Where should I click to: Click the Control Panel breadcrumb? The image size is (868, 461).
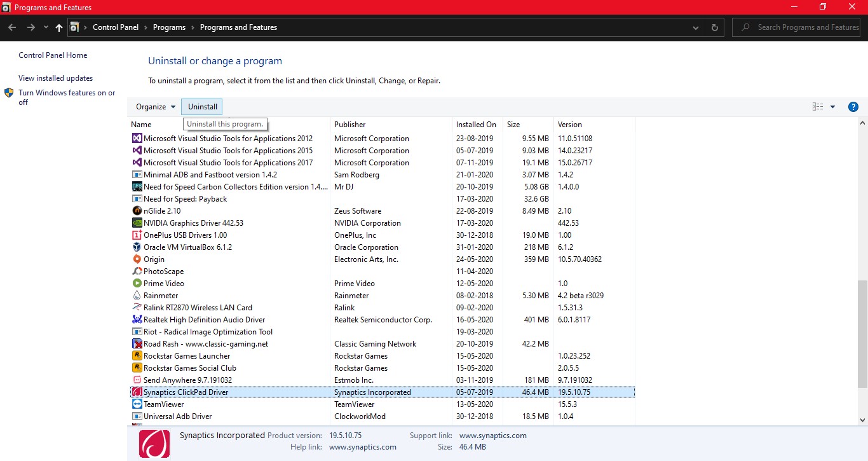115,27
